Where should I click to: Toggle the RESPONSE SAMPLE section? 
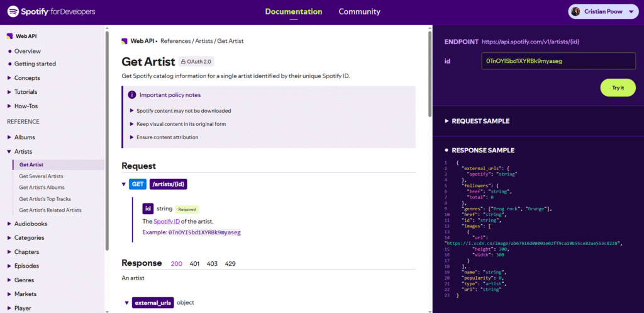(x=479, y=151)
